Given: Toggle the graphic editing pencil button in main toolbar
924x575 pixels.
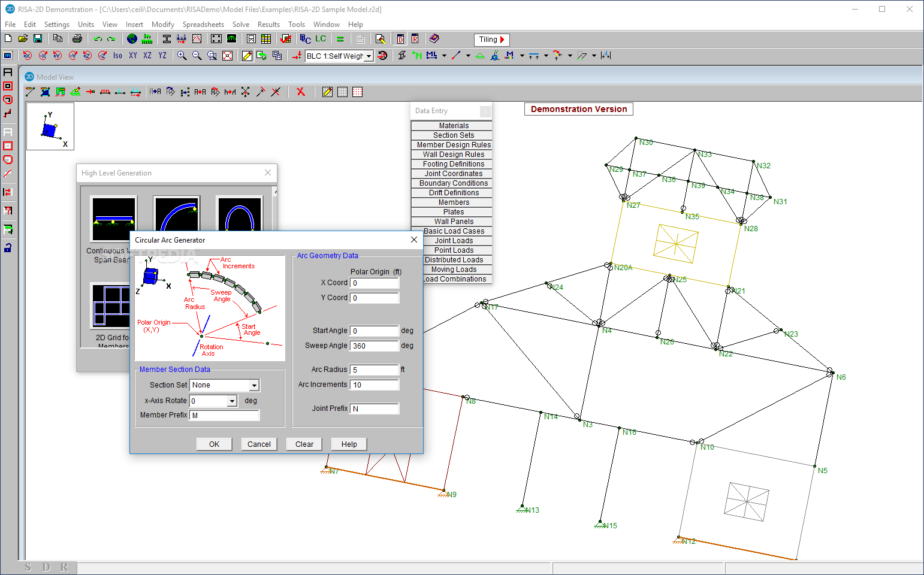Looking at the screenshot, I should [x=247, y=56].
